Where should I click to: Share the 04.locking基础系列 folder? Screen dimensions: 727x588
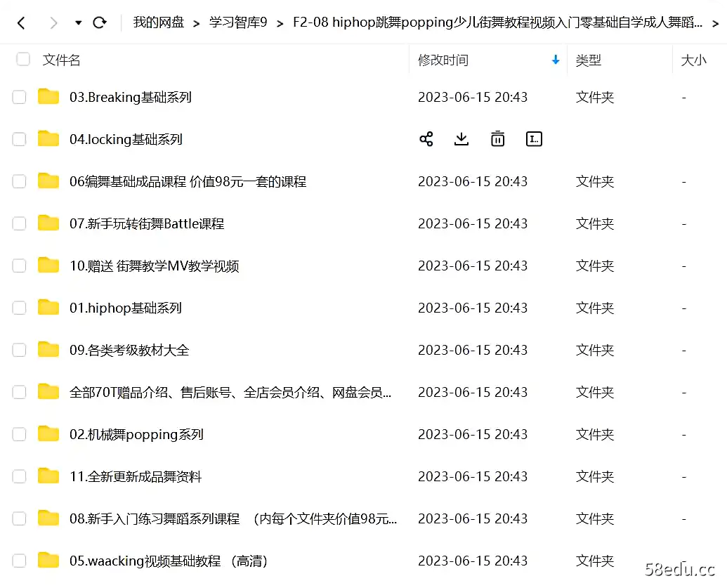(426, 138)
